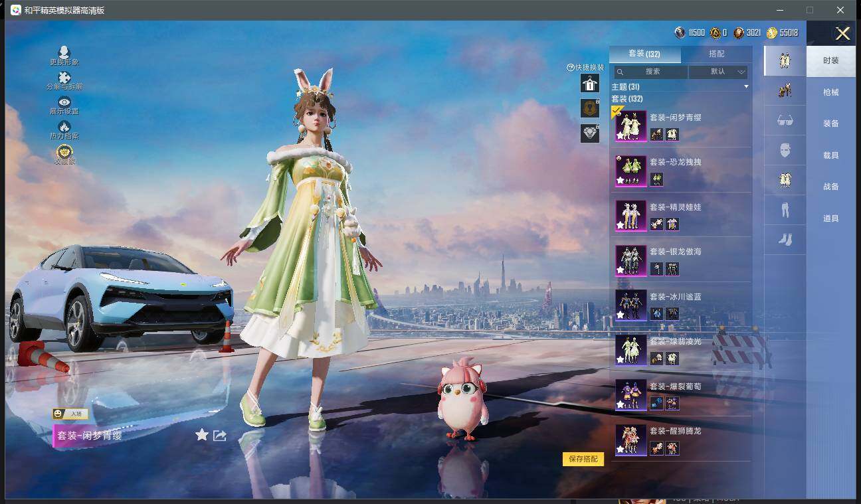
Task: Click the item icon under 套装-恐龙拽拽
Action: click(x=656, y=179)
